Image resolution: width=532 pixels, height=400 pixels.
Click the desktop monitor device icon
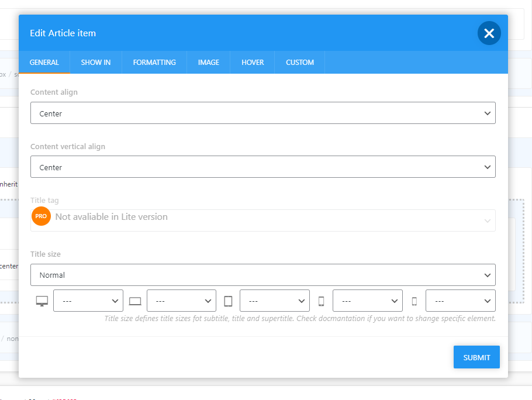[42, 301]
